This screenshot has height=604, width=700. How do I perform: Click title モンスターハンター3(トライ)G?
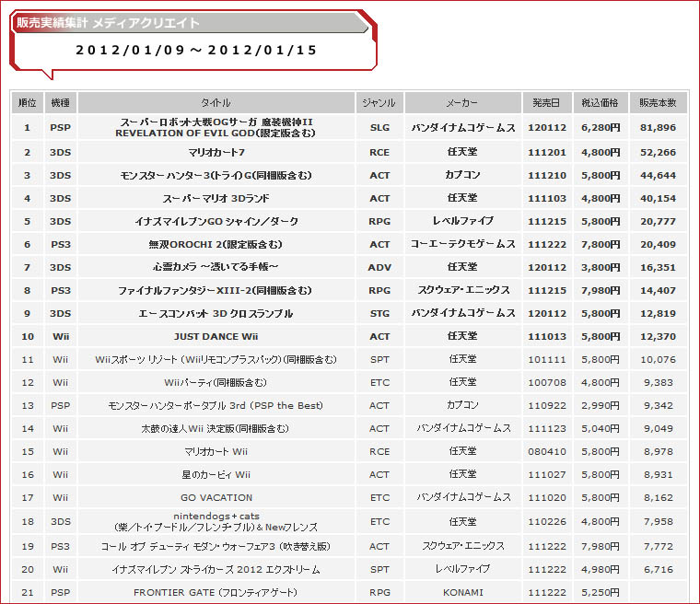216,176
